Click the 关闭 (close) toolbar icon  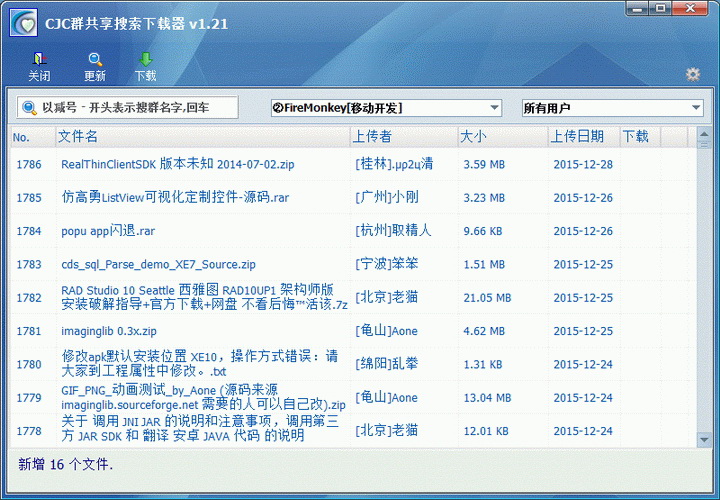(39, 67)
